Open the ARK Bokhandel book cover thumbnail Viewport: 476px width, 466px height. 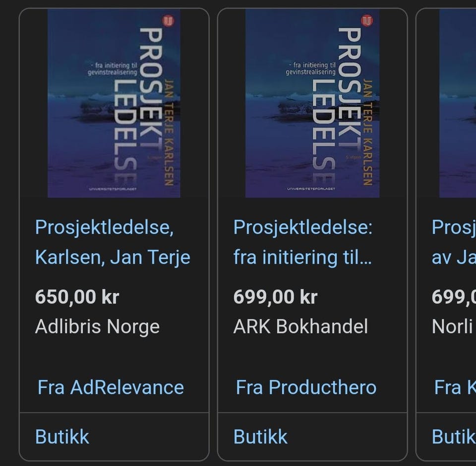click(312, 103)
